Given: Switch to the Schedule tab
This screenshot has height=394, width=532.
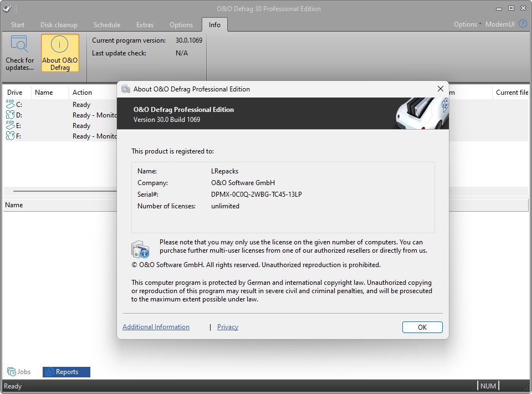Looking at the screenshot, I should click(107, 25).
